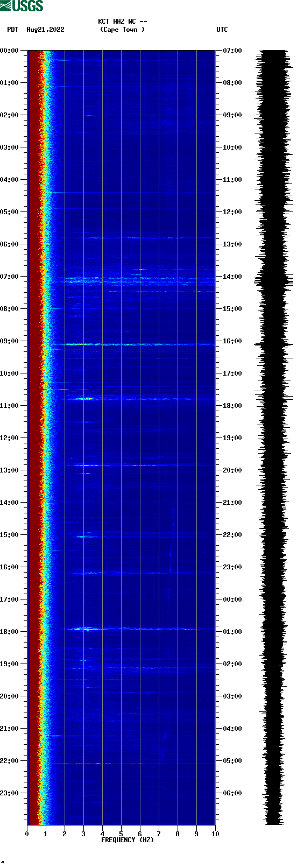Screen dimensions: 297x868
Task: Click the frequency axis tick '3'
Action: tap(83, 834)
